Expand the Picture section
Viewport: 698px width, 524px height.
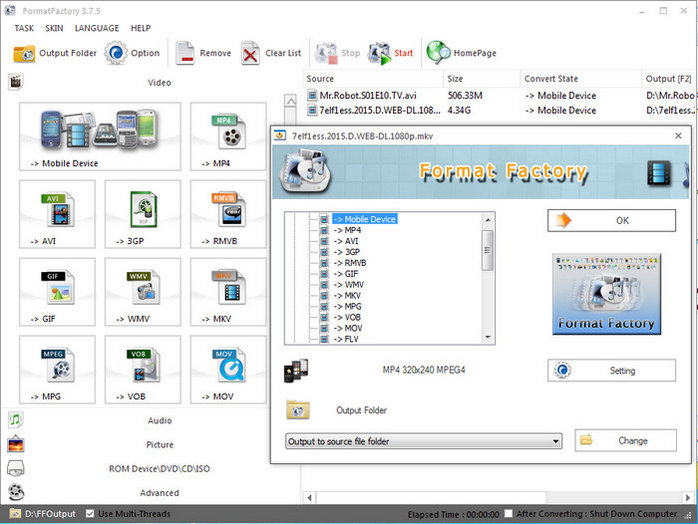(x=160, y=444)
